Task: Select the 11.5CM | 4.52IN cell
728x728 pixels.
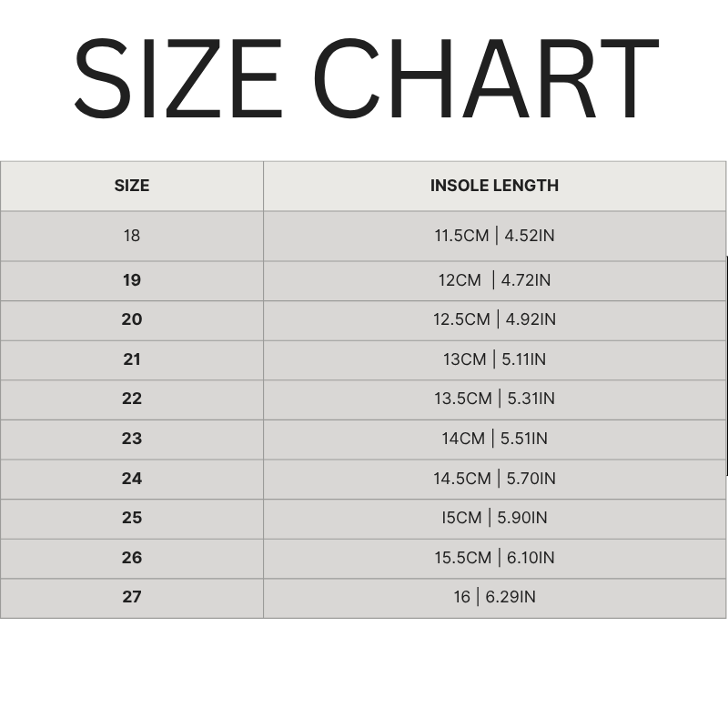Action: coord(494,236)
